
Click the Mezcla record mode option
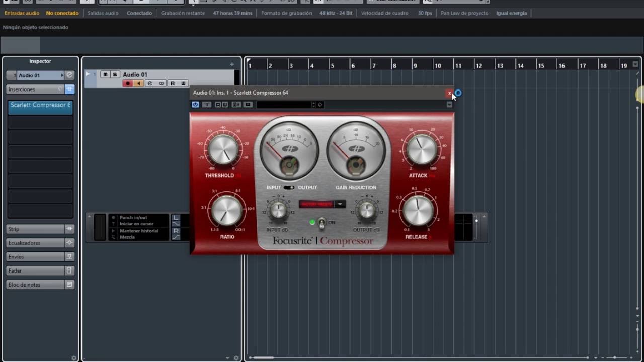click(x=127, y=237)
